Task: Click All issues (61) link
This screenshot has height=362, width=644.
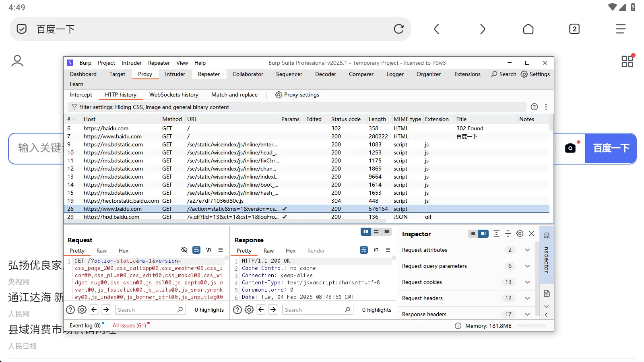Action: coord(129,326)
